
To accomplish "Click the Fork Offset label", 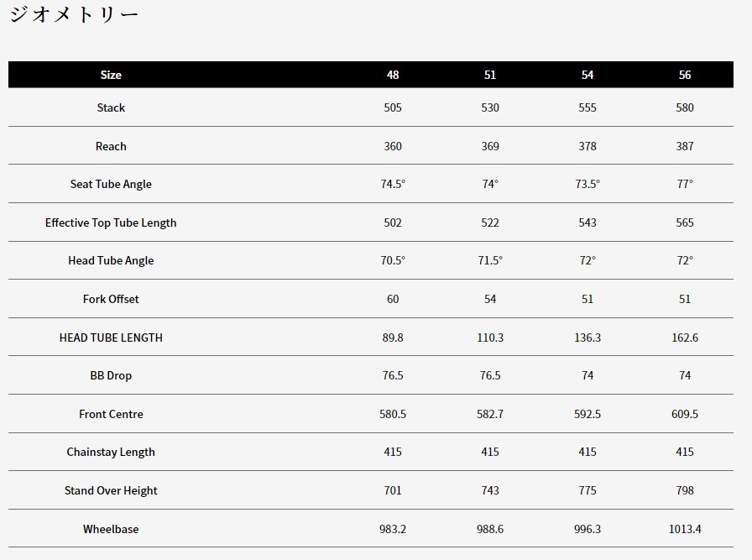I will tap(111, 299).
